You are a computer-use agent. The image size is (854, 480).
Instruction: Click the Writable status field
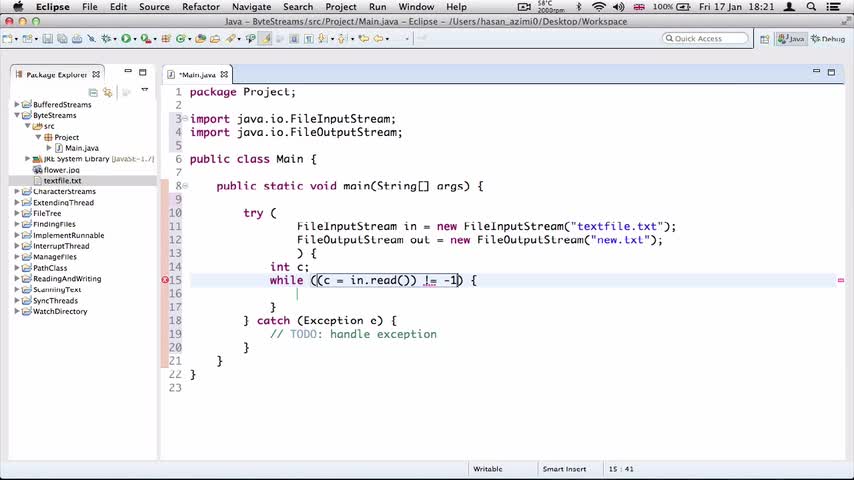(487, 469)
